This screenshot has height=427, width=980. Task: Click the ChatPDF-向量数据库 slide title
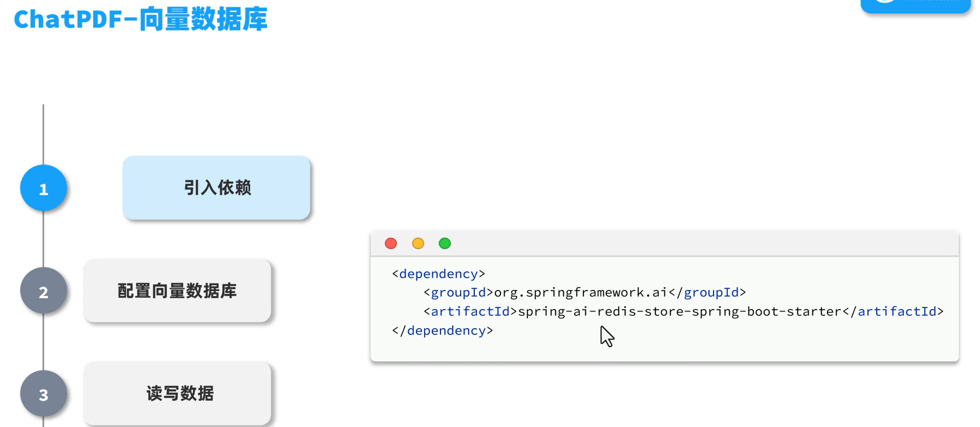point(141,19)
